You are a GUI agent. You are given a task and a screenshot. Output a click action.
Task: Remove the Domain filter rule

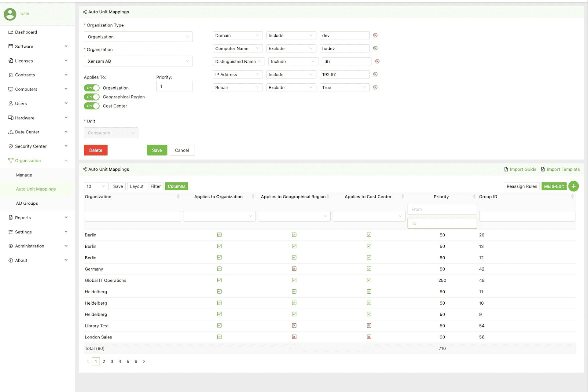375,35
